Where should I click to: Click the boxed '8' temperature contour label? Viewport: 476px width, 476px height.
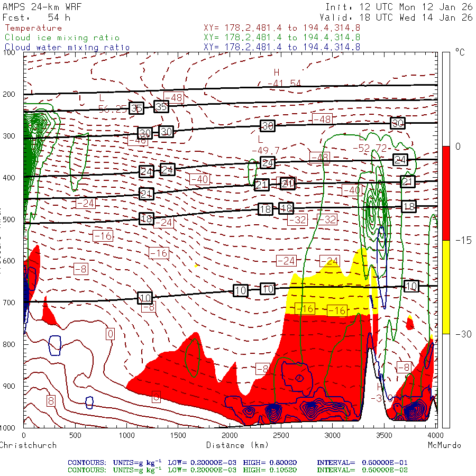pyautogui.click(x=51, y=401)
